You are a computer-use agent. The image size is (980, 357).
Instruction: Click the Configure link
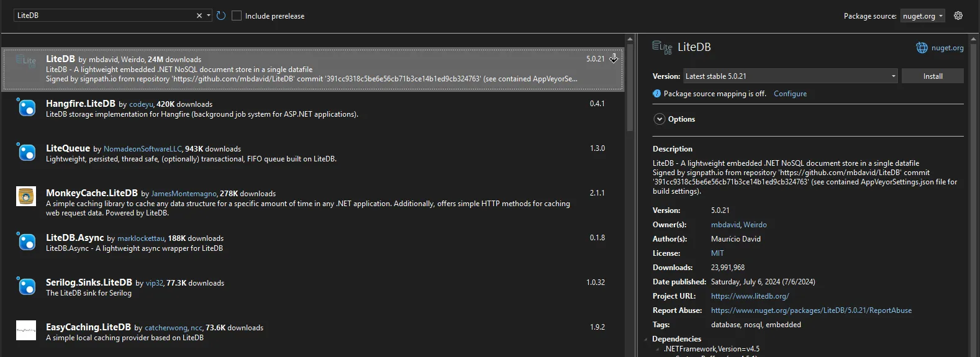point(790,94)
